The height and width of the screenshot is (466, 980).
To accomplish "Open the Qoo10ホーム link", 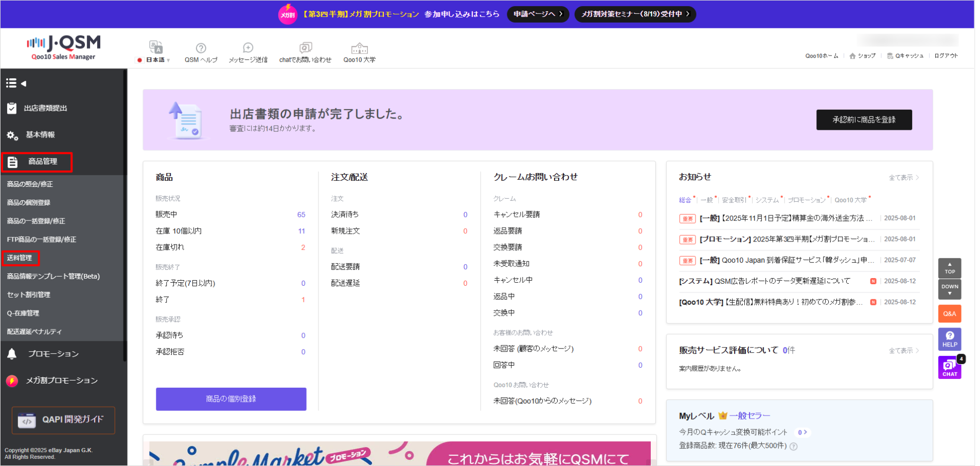I will [822, 56].
